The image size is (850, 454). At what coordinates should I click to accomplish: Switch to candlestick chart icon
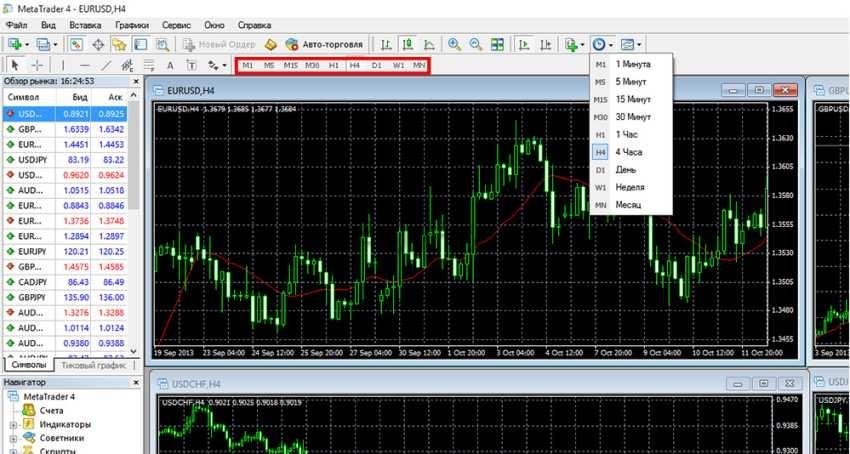point(408,44)
